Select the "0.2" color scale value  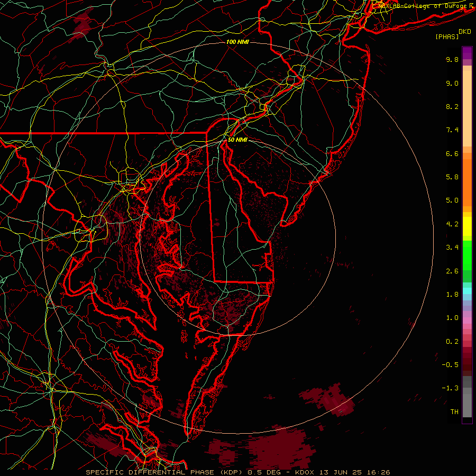coord(452,342)
